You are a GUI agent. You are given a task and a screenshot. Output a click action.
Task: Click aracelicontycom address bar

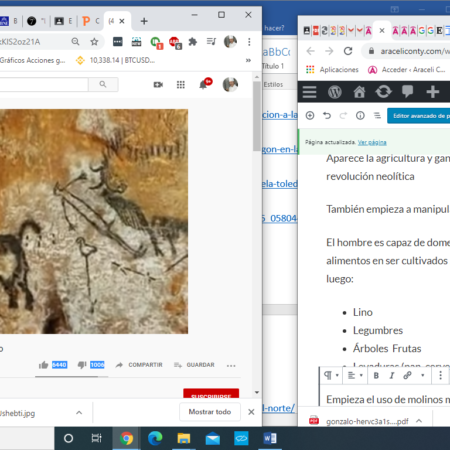[x=407, y=51]
